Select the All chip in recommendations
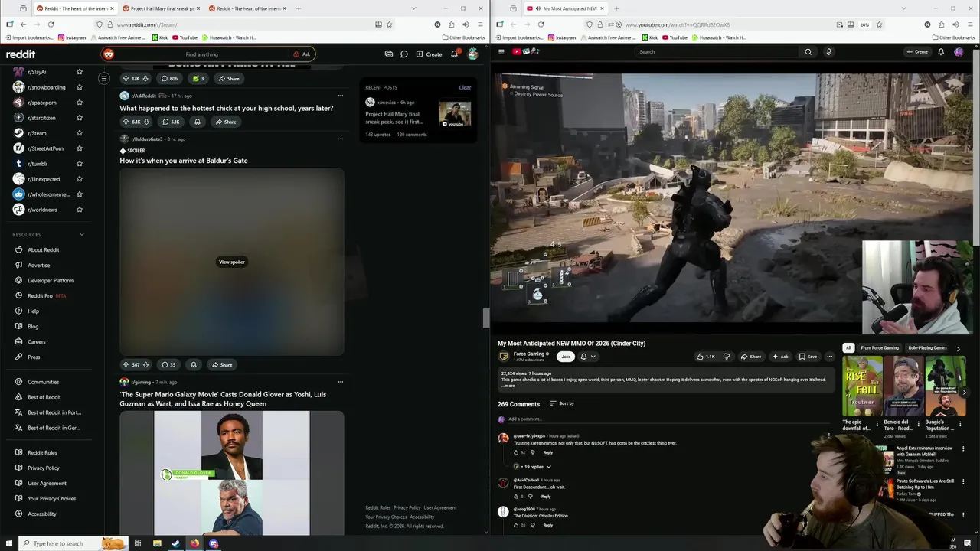Screen dimensions: 980x551 point(848,348)
